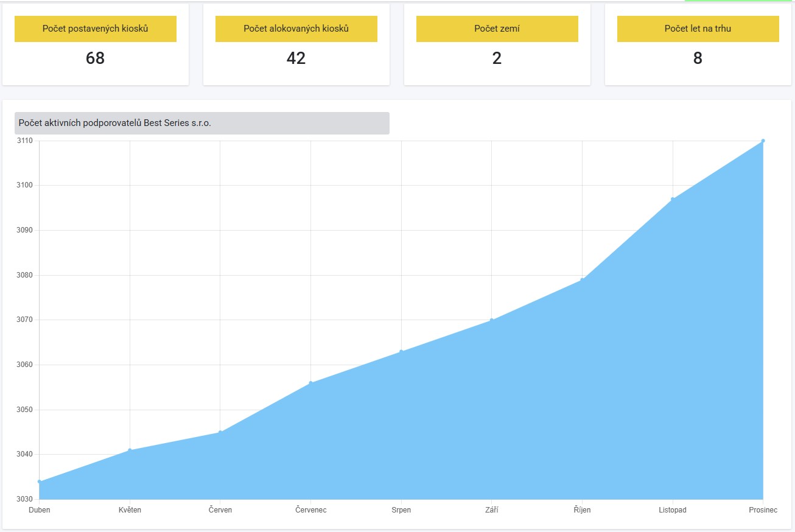This screenshot has width=795, height=532.
Task: Click the 'Srpen' x-axis label
Action: 401,510
